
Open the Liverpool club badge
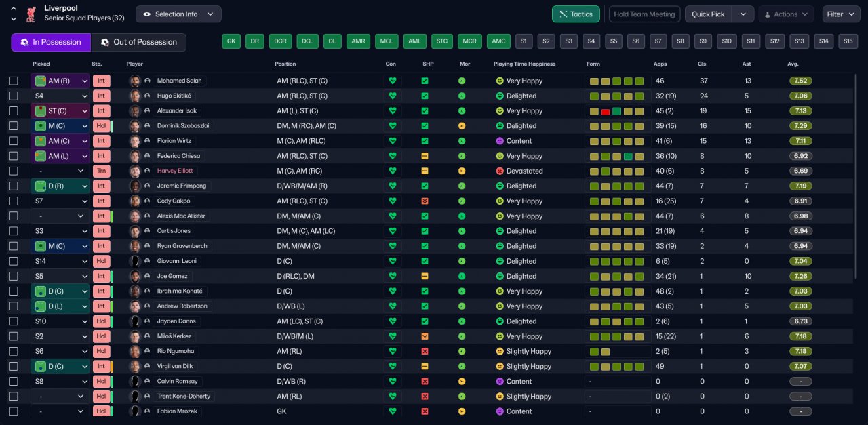[x=31, y=14]
